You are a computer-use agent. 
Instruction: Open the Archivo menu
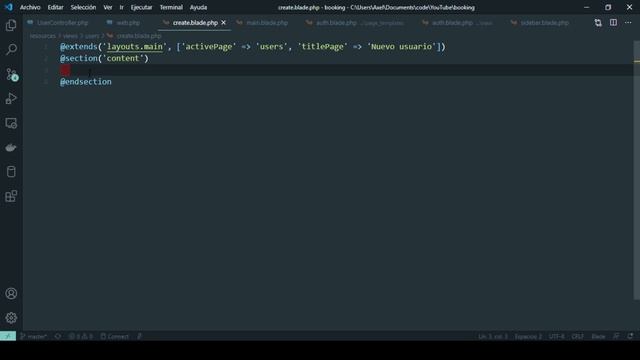tap(30, 7)
